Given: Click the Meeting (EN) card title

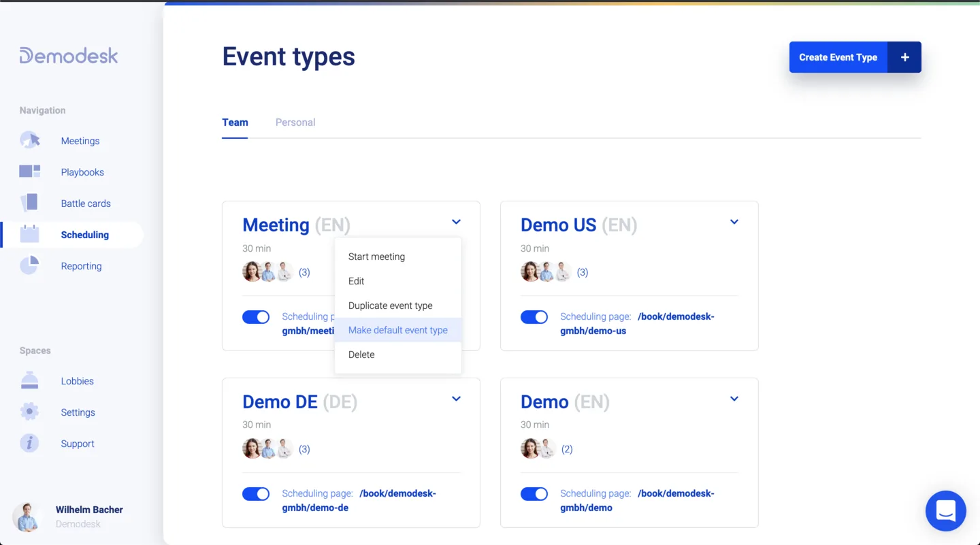Looking at the screenshot, I should (296, 225).
